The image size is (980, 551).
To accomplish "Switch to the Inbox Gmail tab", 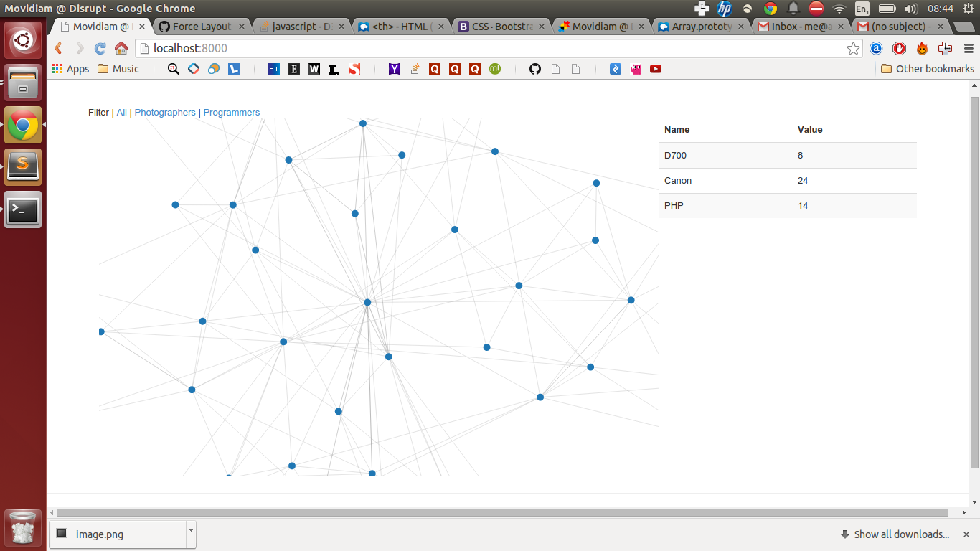I will click(802, 27).
